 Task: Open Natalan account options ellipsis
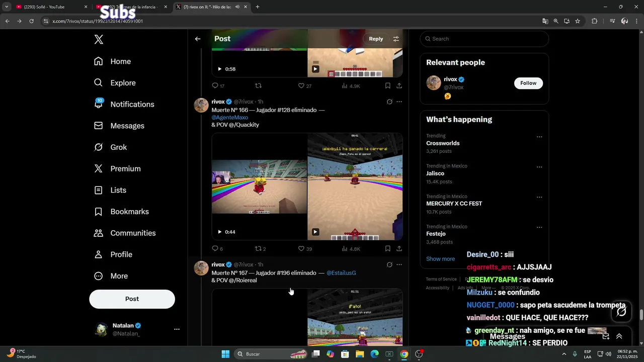coord(177,329)
